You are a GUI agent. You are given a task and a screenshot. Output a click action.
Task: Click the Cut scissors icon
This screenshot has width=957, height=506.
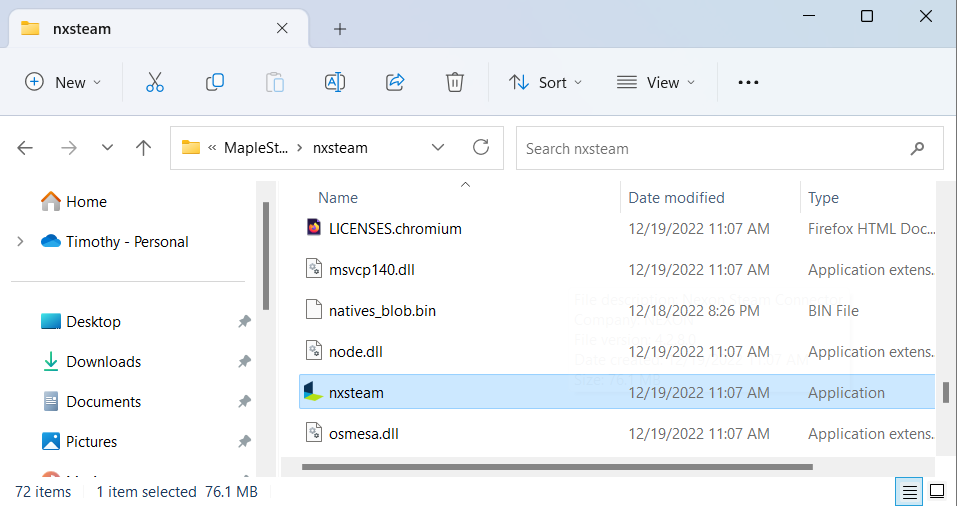[x=154, y=82]
